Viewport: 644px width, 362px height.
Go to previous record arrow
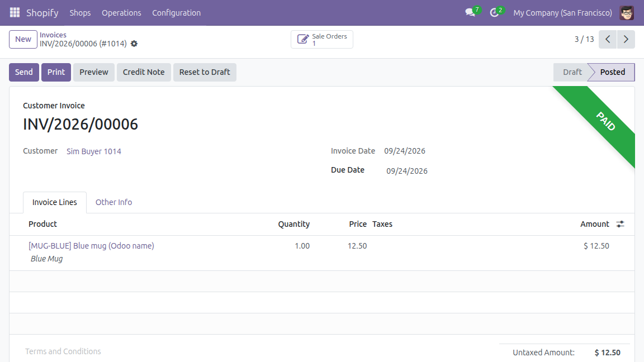coord(608,40)
